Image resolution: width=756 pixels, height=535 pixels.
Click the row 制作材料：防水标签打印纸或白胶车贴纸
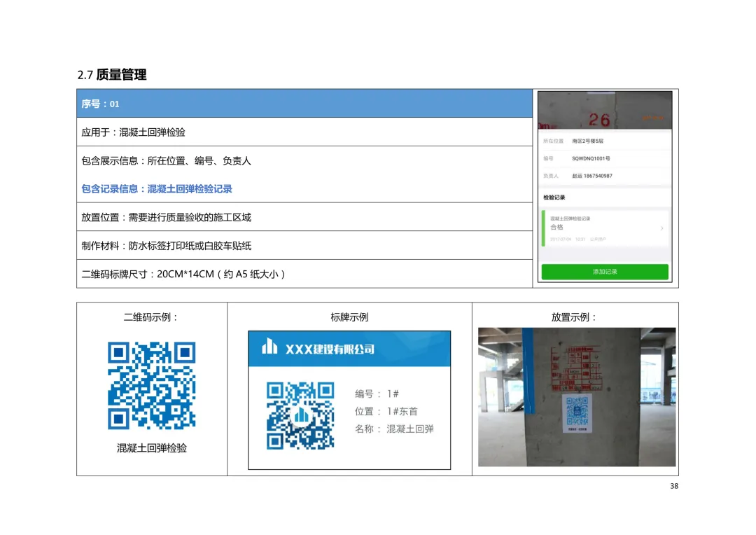click(x=304, y=246)
